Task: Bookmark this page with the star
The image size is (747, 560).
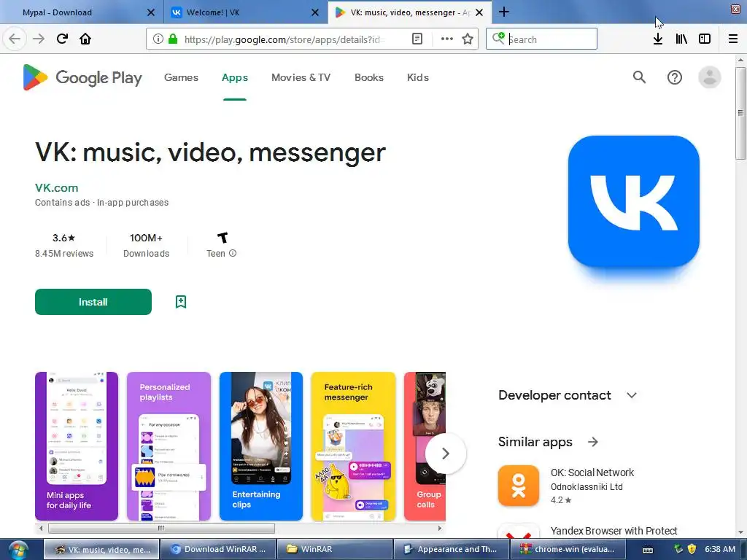Action: (468, 39)
